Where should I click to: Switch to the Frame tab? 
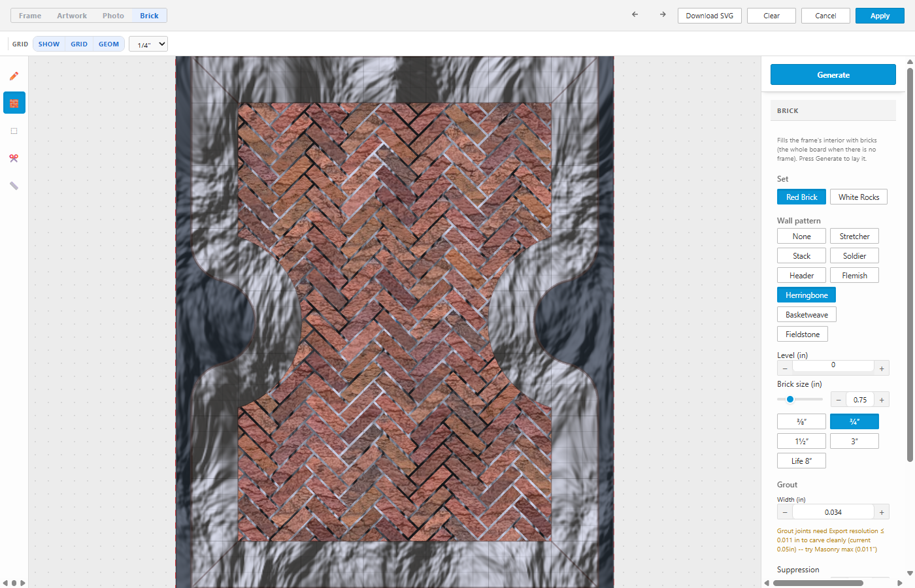[x=30, y=16]
